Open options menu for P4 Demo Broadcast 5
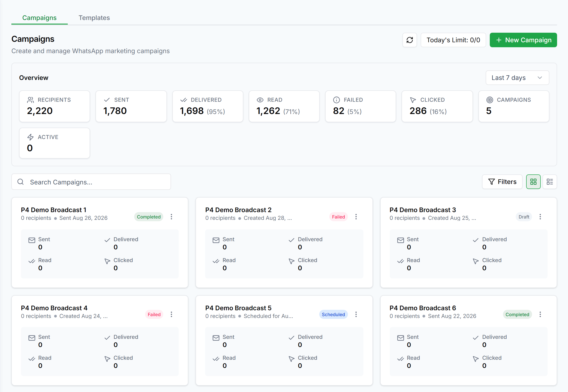The image size is (568, 392). coord(356,314)
